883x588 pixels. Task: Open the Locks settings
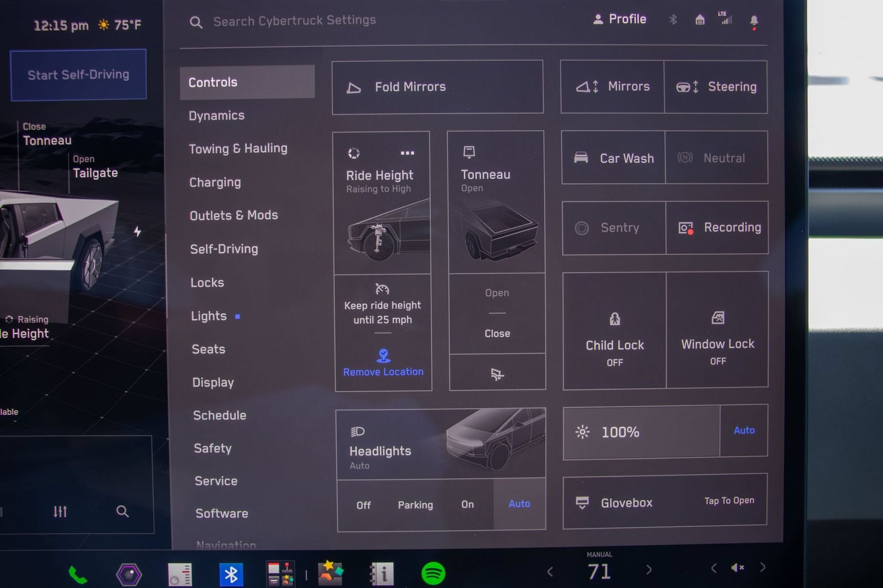[207, 283]
